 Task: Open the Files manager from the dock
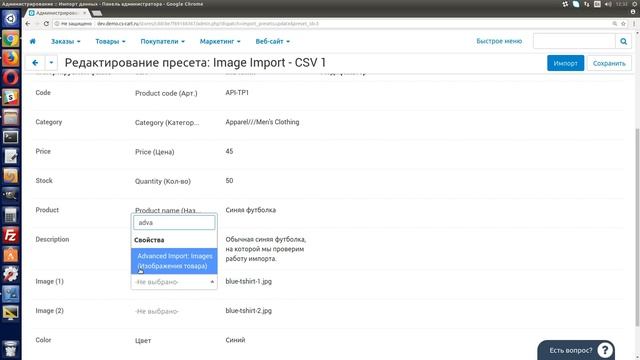click(11, 118)
